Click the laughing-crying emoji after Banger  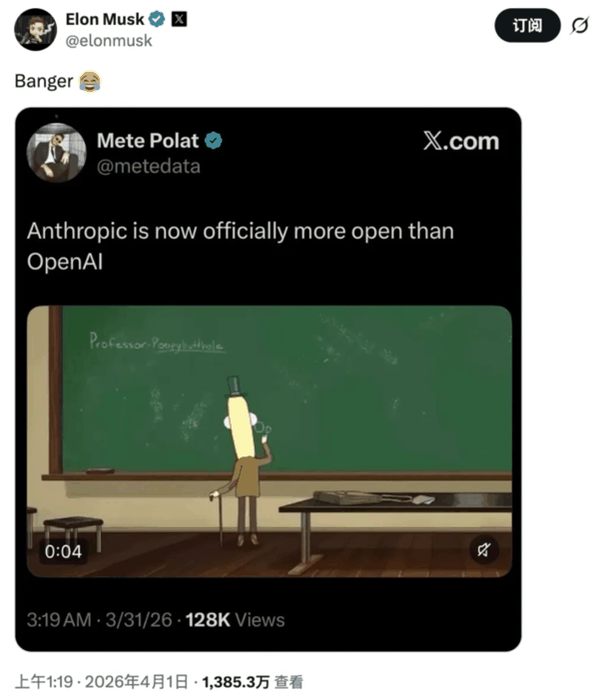(90, 81)
